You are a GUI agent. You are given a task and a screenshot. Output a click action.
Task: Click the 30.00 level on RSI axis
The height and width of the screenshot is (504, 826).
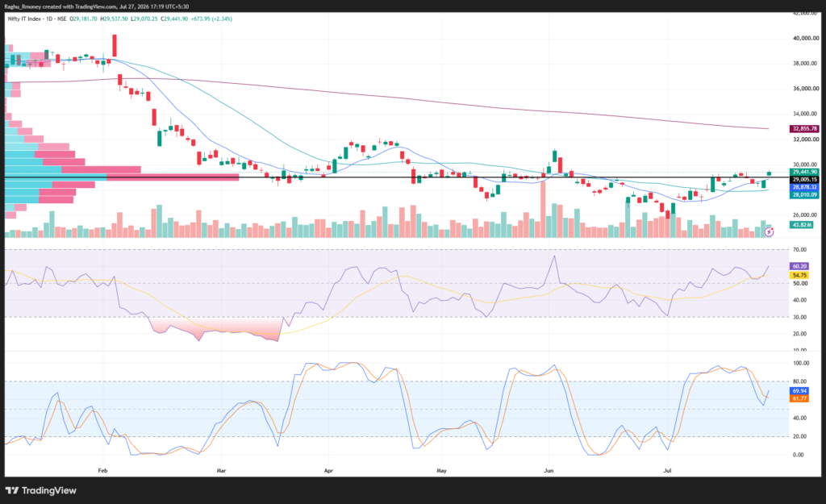(799, 317)
